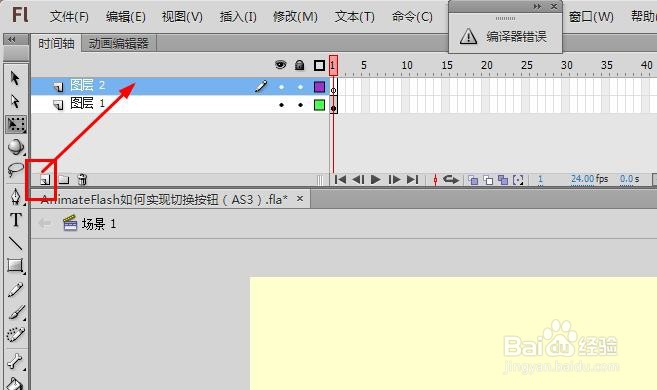Select the Line tool
Viewport: 657px width, 390px height.
(16, 243)
